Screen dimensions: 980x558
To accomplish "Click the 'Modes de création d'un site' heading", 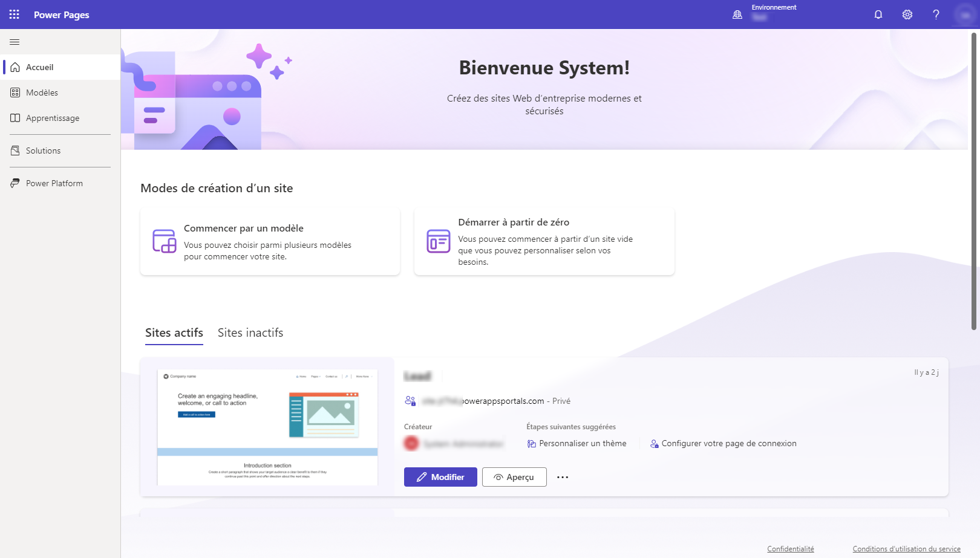I will click(x=217, y=188).
